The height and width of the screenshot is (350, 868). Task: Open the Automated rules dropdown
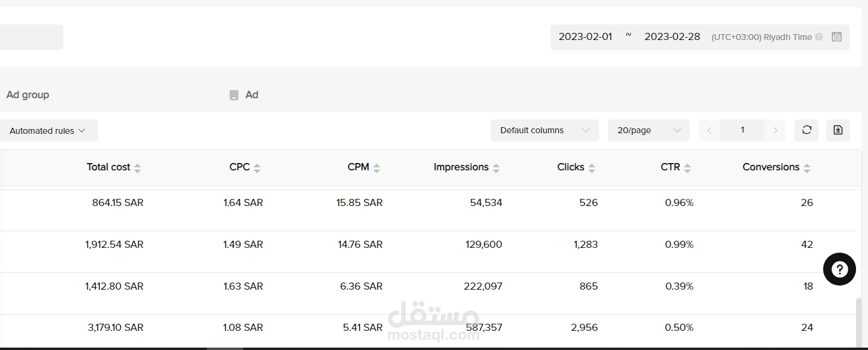point(48,131)
